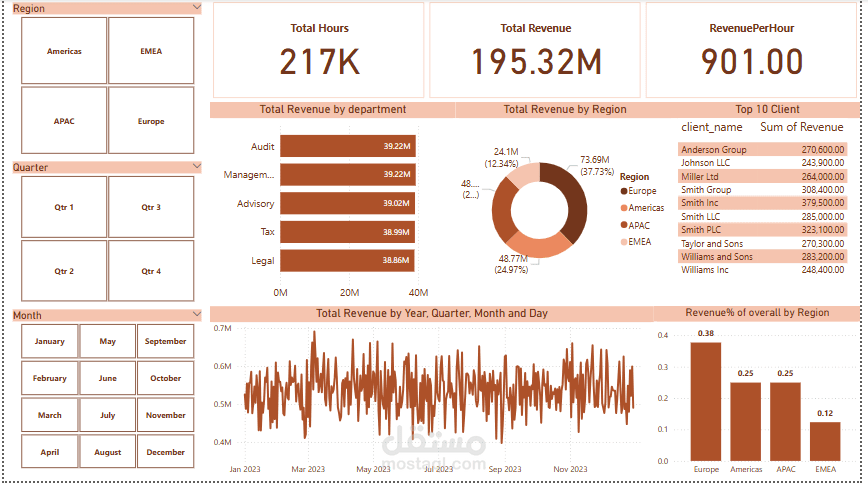The image size is (868, 483).
Task: Select the EMEA region slicer tile
Action: [x=151, y=51]
